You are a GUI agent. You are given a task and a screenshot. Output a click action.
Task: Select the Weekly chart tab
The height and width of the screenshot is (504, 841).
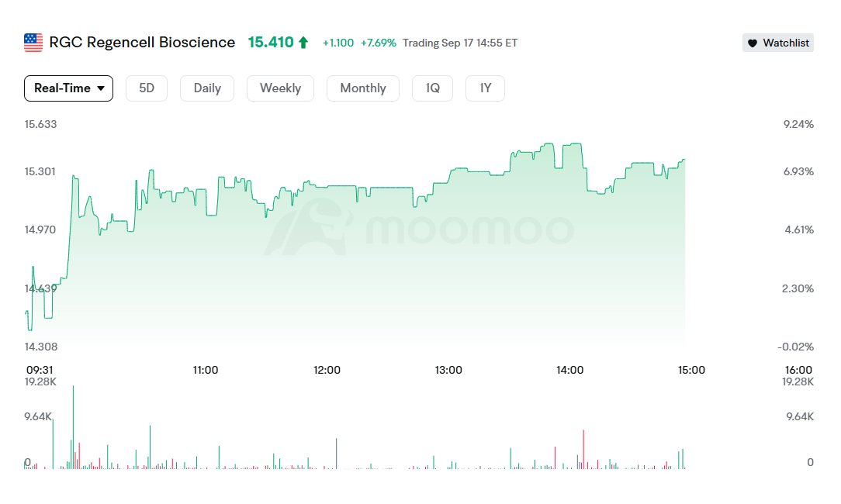tap(280, 88)
